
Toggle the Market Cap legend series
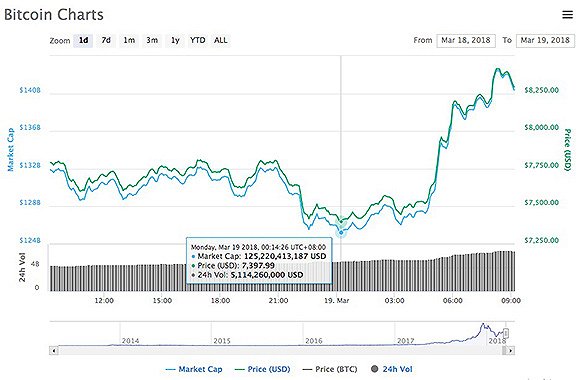click(x=194, y=369)
